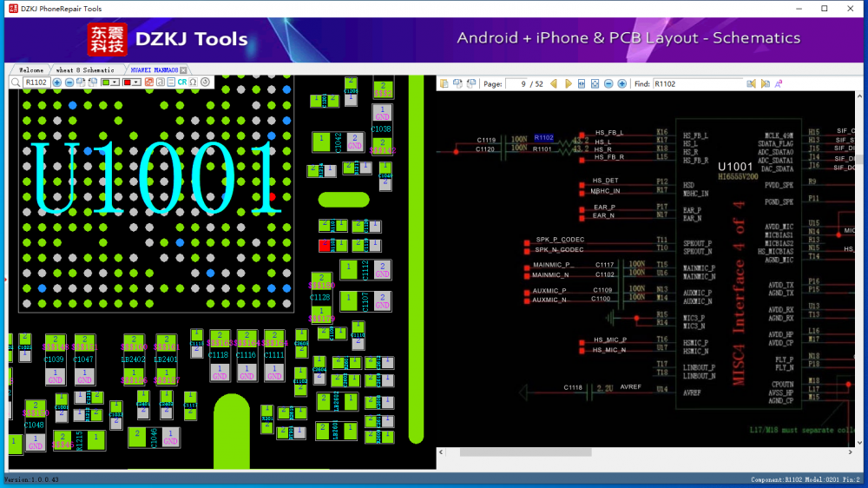
Task: Find next match in schematic
Action: pyautogui.click(x=765, y=83)
